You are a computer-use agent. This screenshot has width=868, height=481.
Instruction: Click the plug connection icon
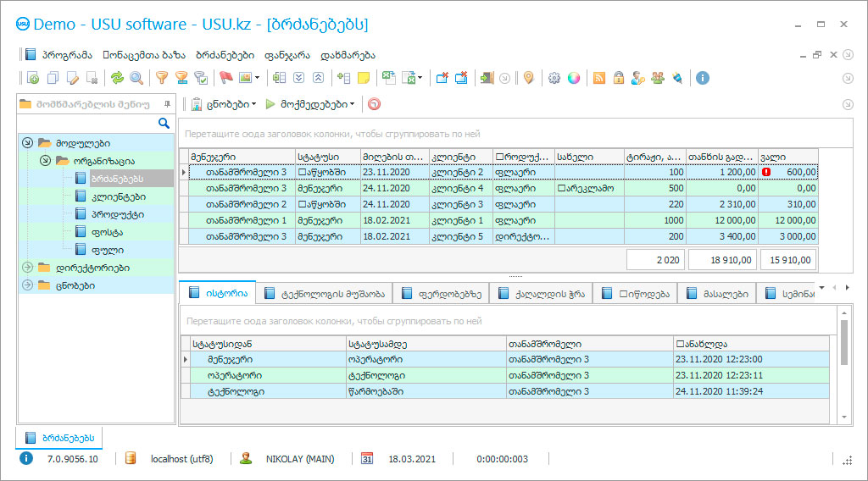(677, 78)
